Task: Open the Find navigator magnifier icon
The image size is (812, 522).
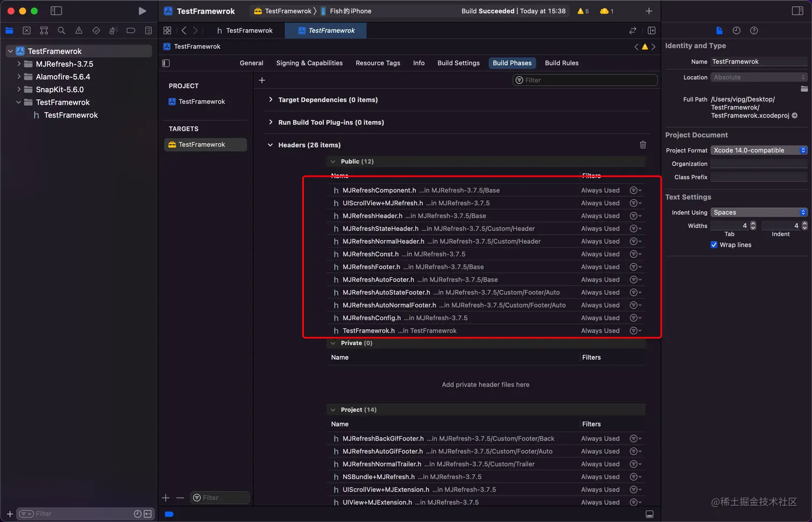Action: 61,31
